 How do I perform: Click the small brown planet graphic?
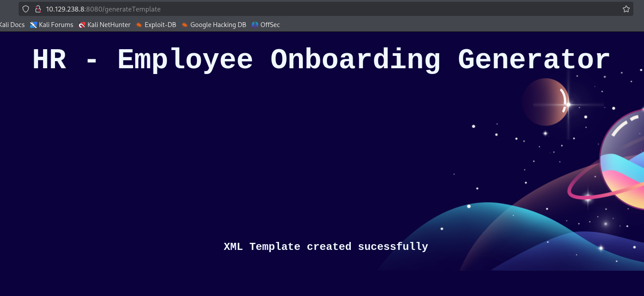click(x=545, y=101)
